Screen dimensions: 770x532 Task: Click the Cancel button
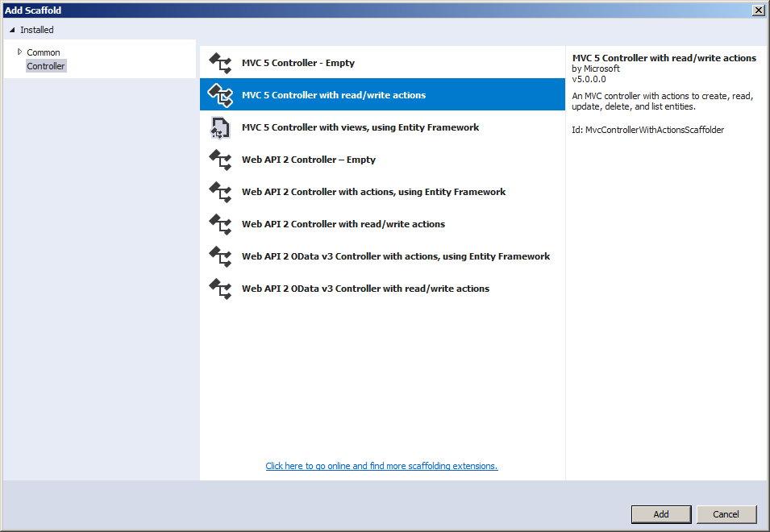pyautogui.click(x=726, y=514)
